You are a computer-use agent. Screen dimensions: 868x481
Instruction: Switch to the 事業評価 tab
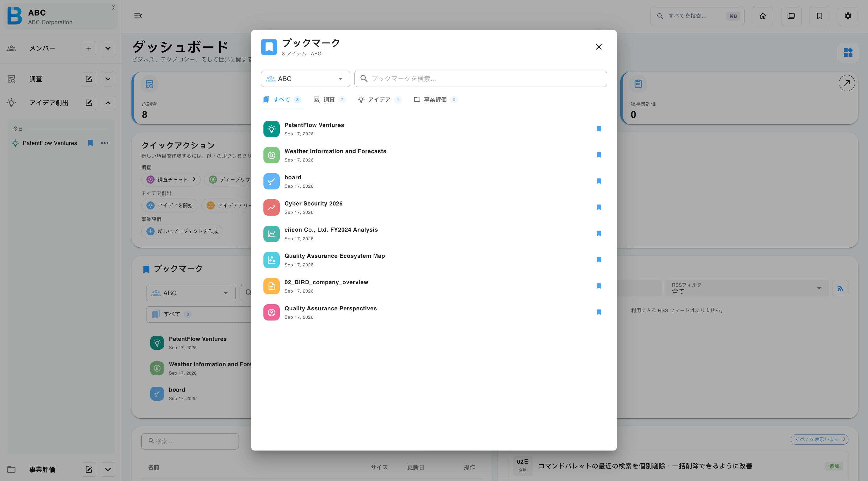(435, 100)
